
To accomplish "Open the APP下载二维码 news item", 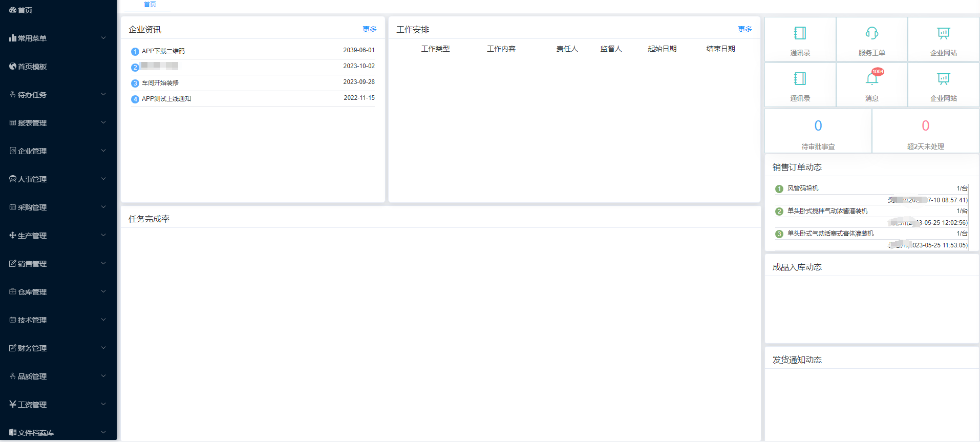I will click(163, 51).
